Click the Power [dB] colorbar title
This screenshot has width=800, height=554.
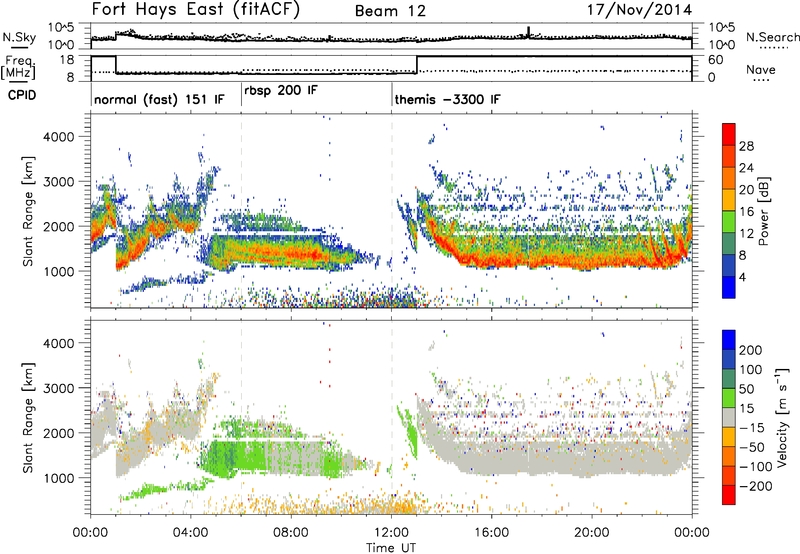click(x=763, y=211)
